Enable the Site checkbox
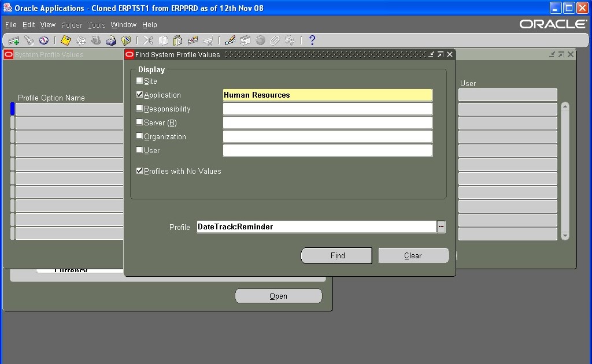Viewport: 592px width, 364px height. tap(139, 80)
